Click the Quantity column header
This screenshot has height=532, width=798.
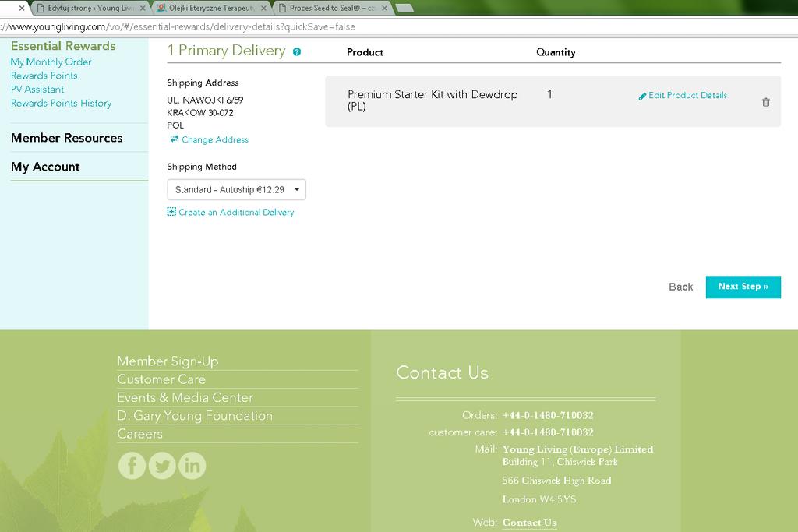[x=556, y=52]
